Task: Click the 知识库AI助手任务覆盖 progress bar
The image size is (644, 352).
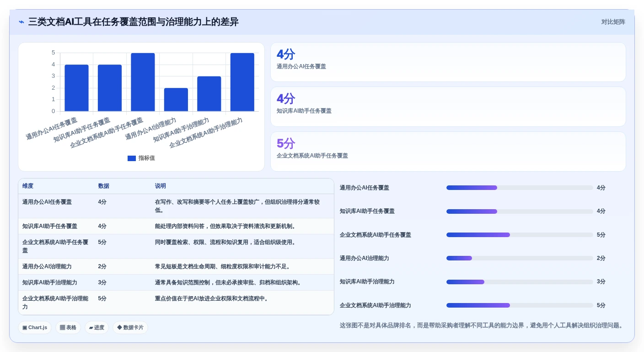Action: click(520, 211)
